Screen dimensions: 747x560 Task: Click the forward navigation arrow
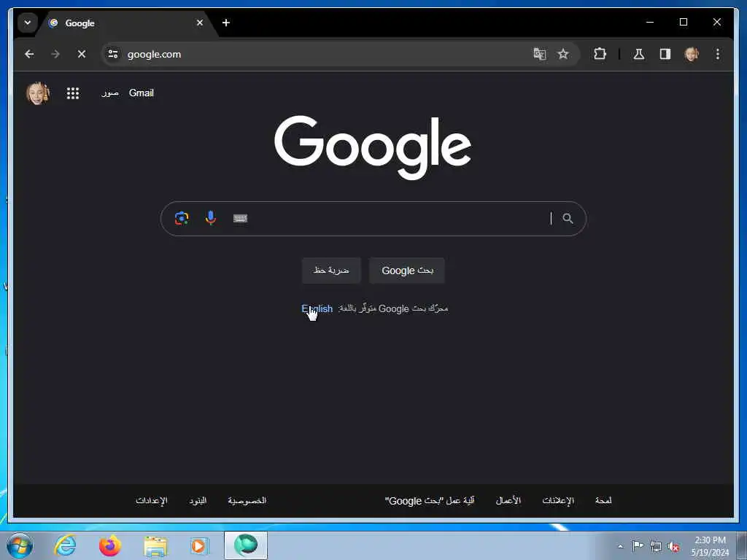coord(55,54)
